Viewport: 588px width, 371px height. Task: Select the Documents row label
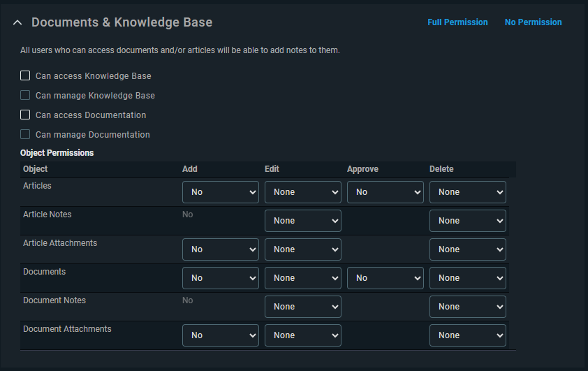44,272
